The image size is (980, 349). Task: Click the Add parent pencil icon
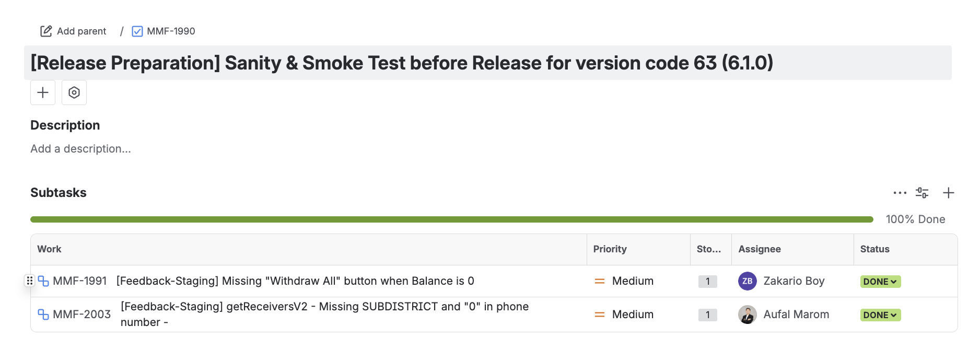(46, 31)
